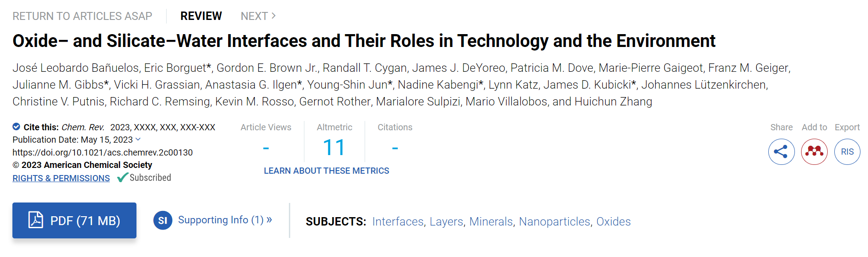Open Learn About These Metrics link

[327, 171]
